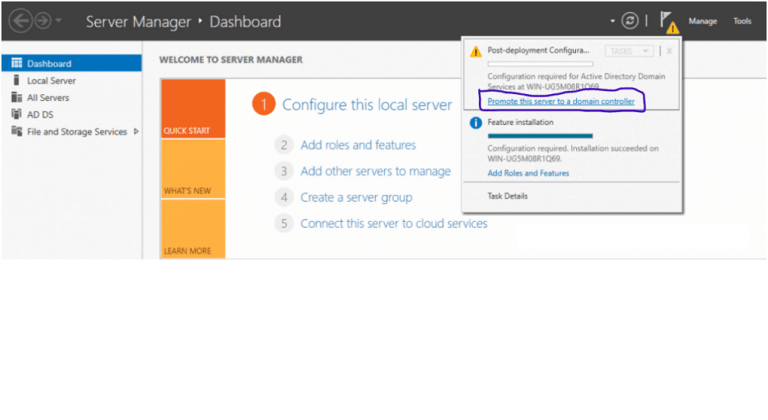This screenshot has width=768, height=420.
Task: Select the QUICK START tile
Action: click(x=193, y=108)
